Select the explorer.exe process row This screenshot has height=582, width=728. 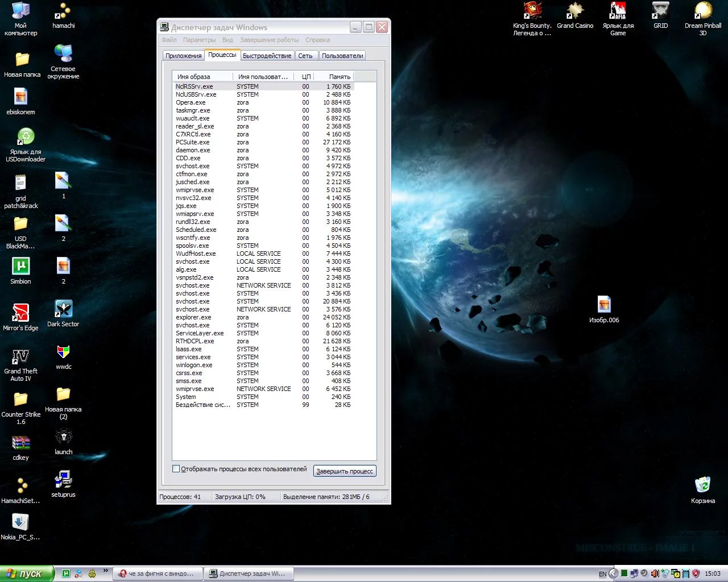tap(193, 317)
